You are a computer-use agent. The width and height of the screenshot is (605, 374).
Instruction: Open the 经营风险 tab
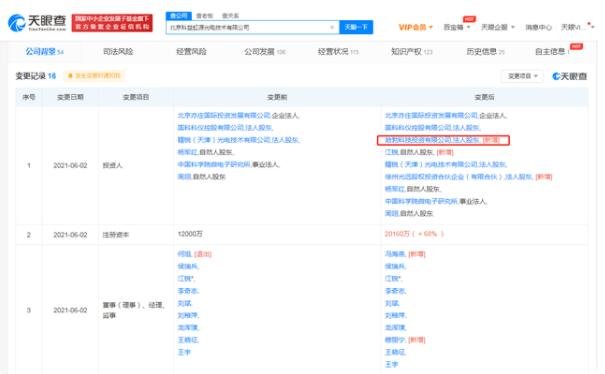(x=191, y=51)
